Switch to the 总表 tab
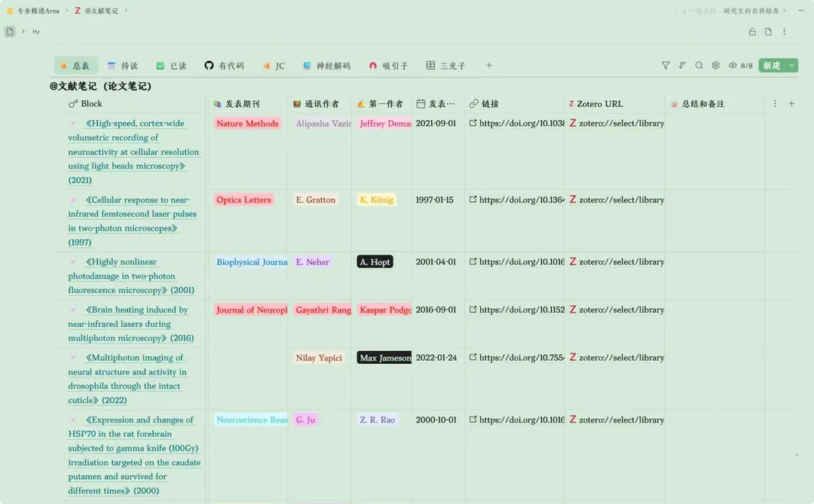Image resolution: width=814 pixels, height=504 pixels. [75, 66]
